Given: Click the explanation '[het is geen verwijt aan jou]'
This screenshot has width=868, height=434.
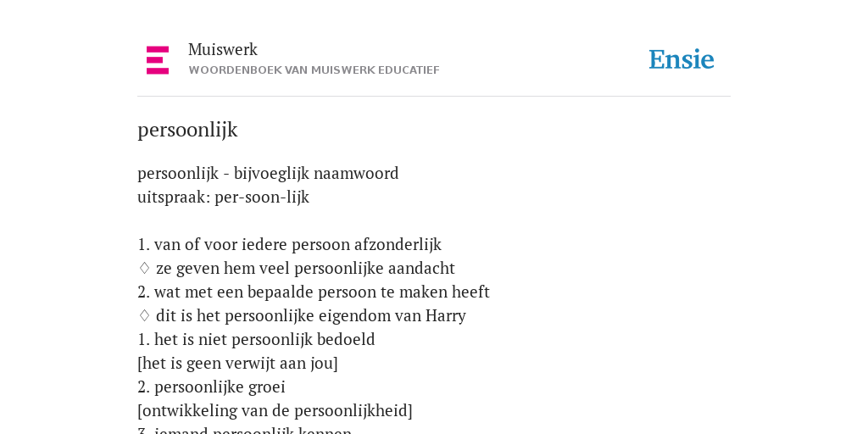Looking at the screenshot, I should (237, 363).
